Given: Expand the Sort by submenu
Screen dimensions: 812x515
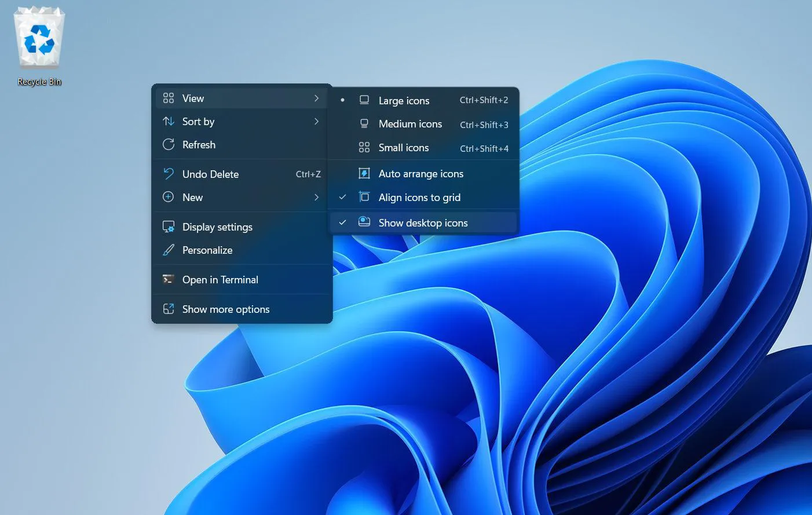Looking at the screenshot, I should click(x=317, y=121).
